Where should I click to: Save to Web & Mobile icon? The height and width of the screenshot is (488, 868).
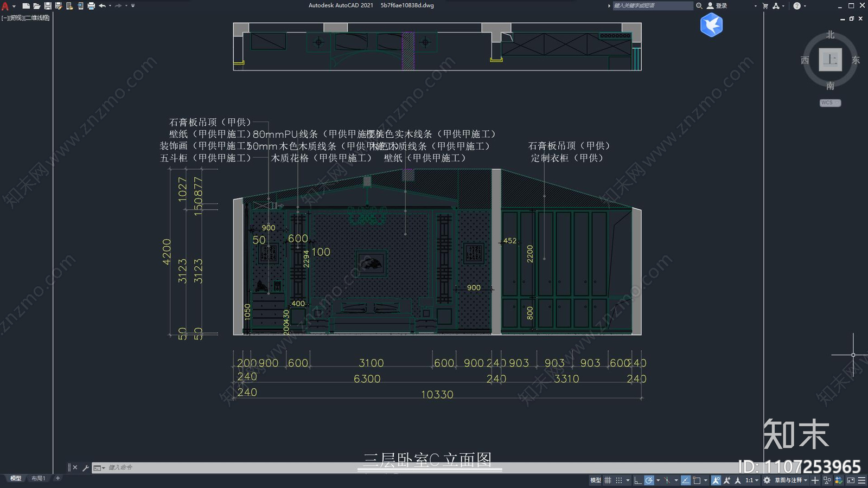[80, 6]
